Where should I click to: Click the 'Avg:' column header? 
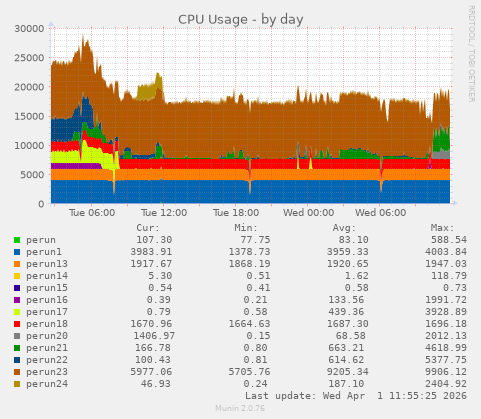tap(344, 228)
